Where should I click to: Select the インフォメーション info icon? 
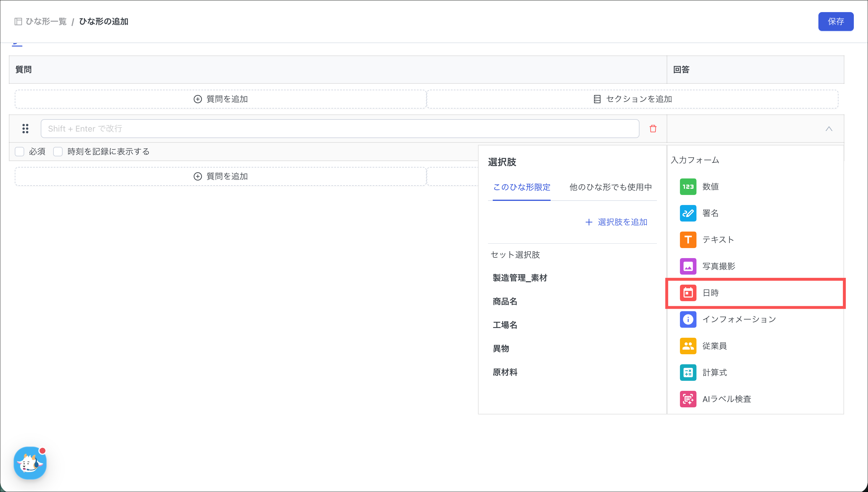point(688,319)
